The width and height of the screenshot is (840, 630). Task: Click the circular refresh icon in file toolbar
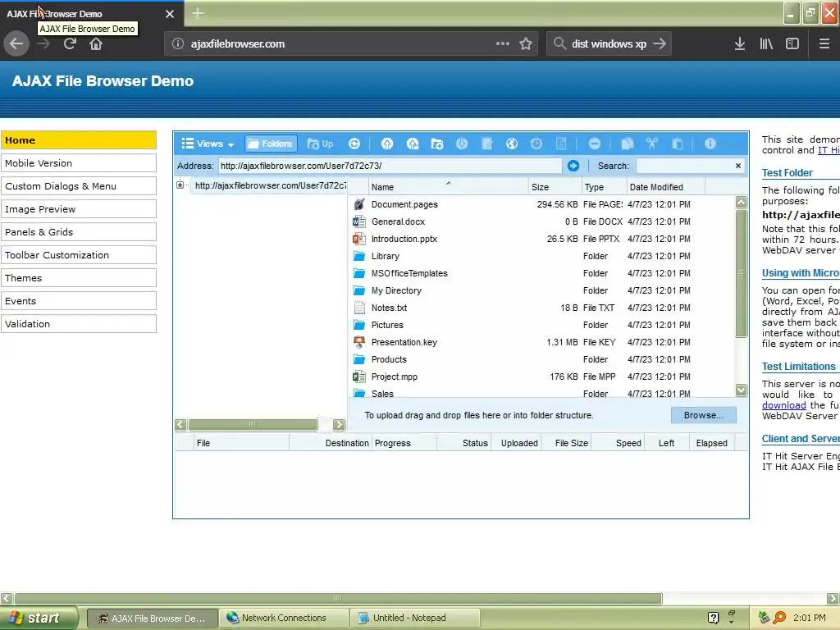tap(354, 144)
